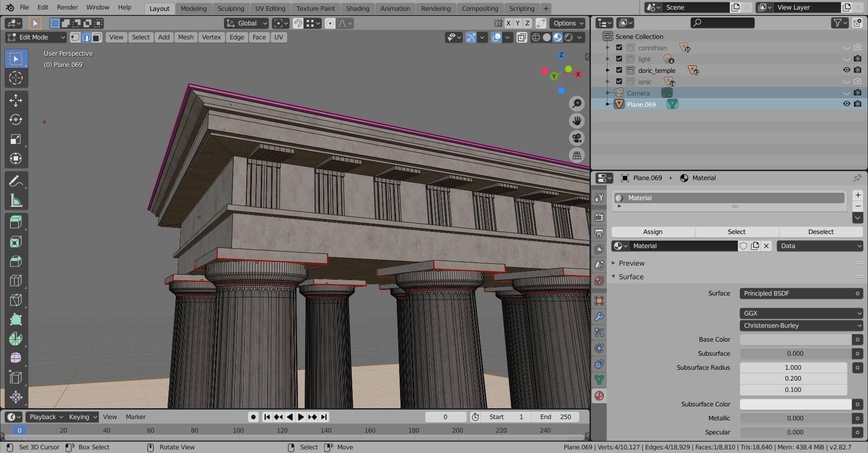This screenshot has width=868, height=453.
Task: Open the Options dropdown
Action: pyautogui.click(x=568, y=23)
